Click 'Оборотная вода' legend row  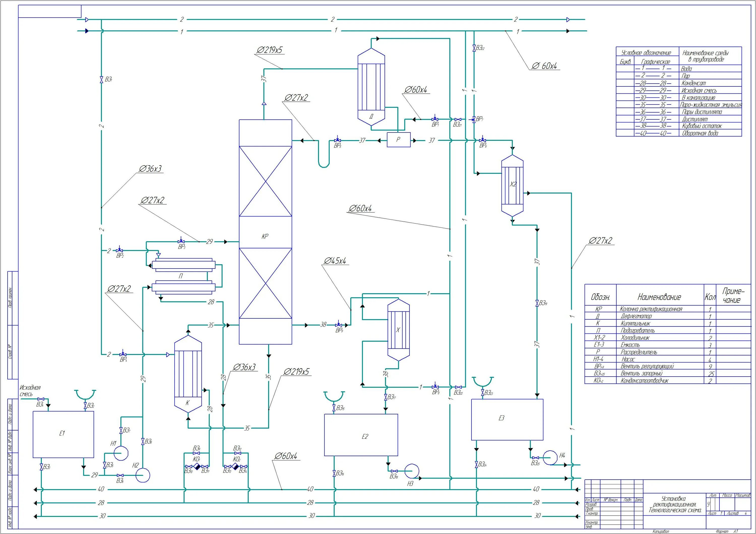[x=679, y=133]
